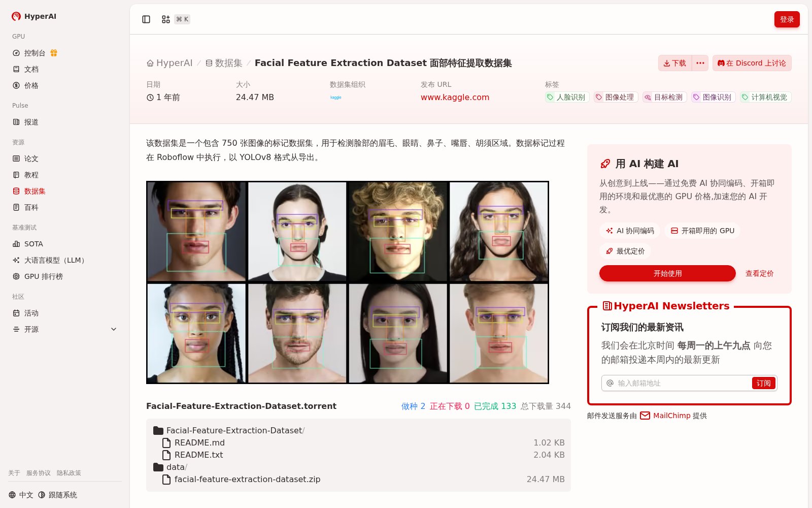
Task: Open 论文 in the sidebar
Action: pyautogui.click(x=31, y=158)
